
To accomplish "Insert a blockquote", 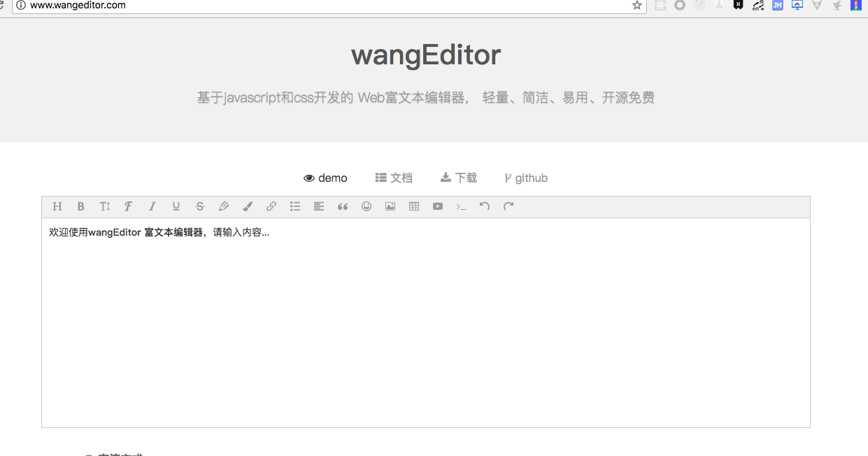I will pyautogui.click(x=343, y=206).
